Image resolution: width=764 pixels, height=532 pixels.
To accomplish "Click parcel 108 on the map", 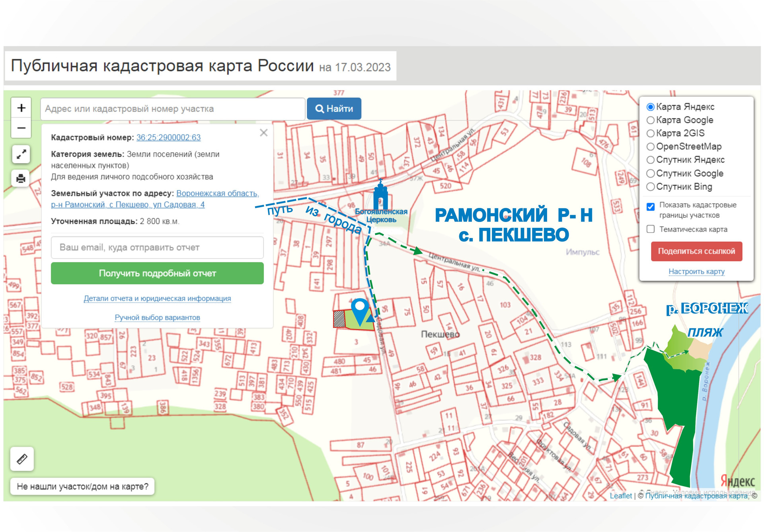I will [x=586, y=162].
